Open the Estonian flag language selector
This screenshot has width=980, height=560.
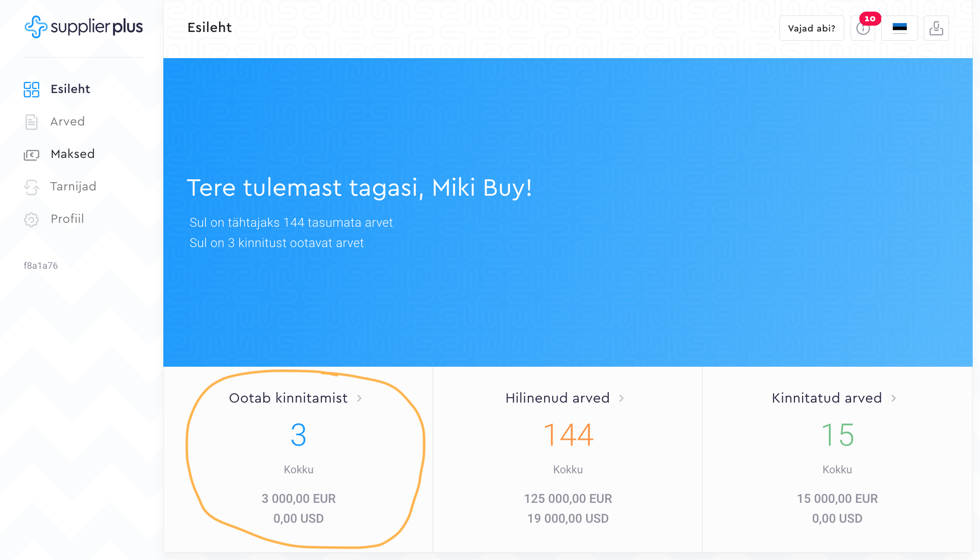click(x=900, y=28)
